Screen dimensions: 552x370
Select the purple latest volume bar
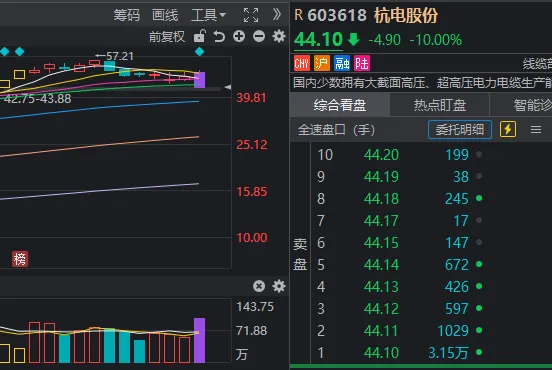click(200, 340)
